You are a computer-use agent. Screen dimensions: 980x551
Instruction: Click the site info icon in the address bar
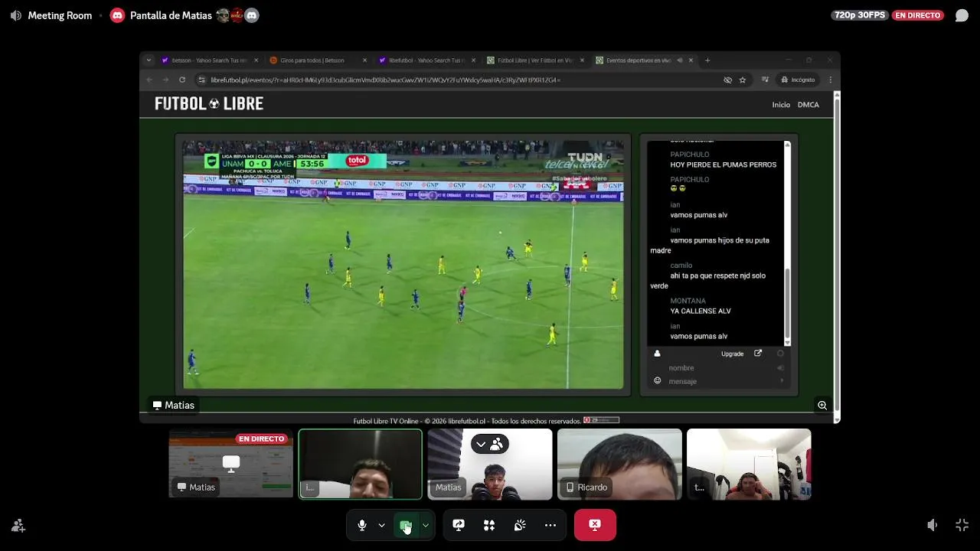point(202,80)
